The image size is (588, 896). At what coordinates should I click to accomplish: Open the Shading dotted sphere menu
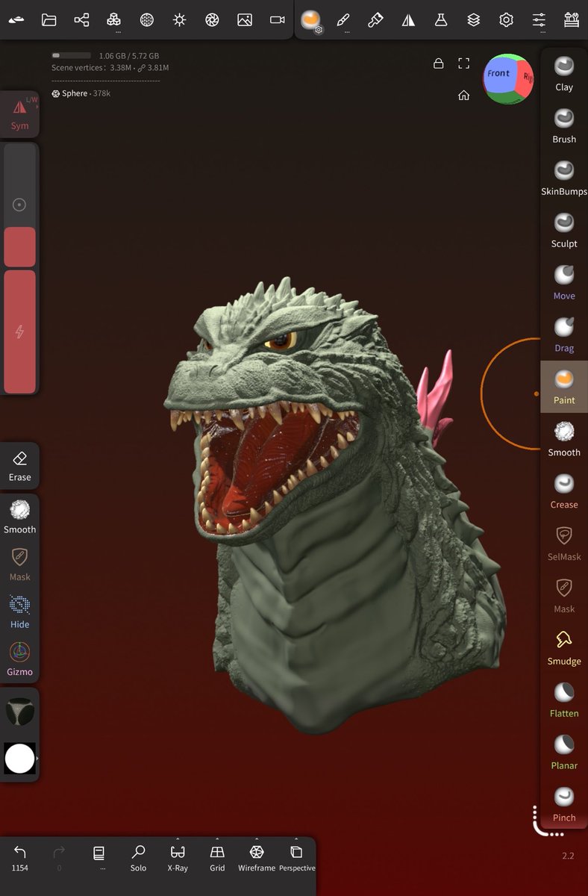point(147,20)
